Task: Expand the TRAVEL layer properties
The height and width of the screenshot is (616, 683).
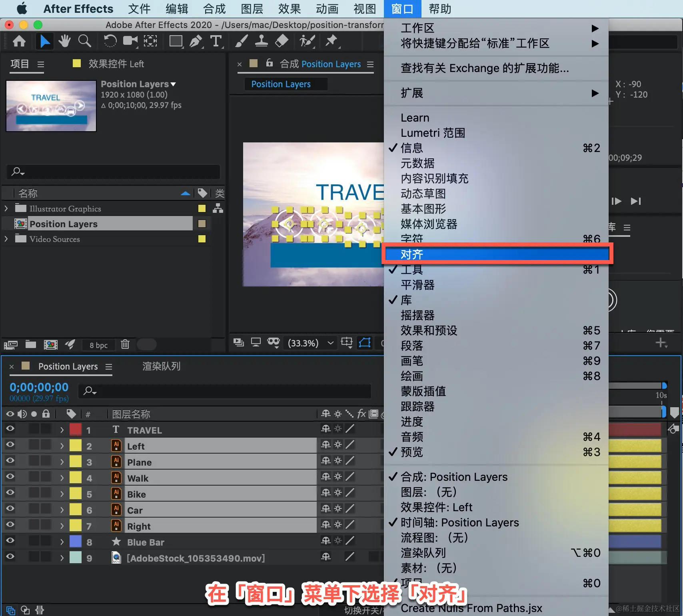Action: (62, 430)
